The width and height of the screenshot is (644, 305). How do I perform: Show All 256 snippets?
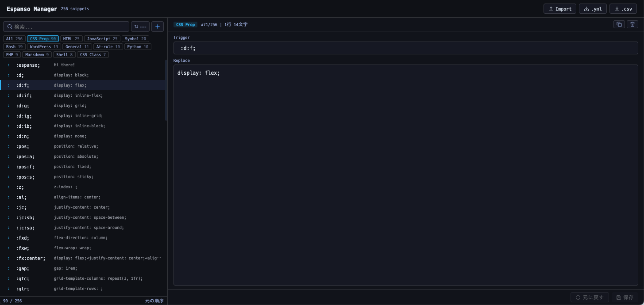(x=14, y=39)
